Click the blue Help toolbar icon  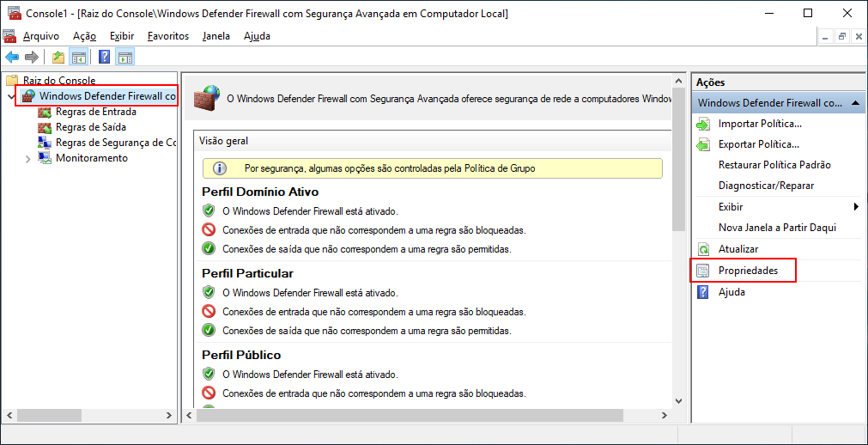(104, 57)
